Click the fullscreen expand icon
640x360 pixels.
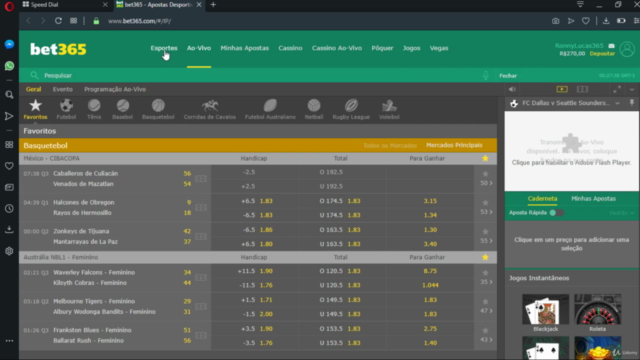(x=617, y=89)
